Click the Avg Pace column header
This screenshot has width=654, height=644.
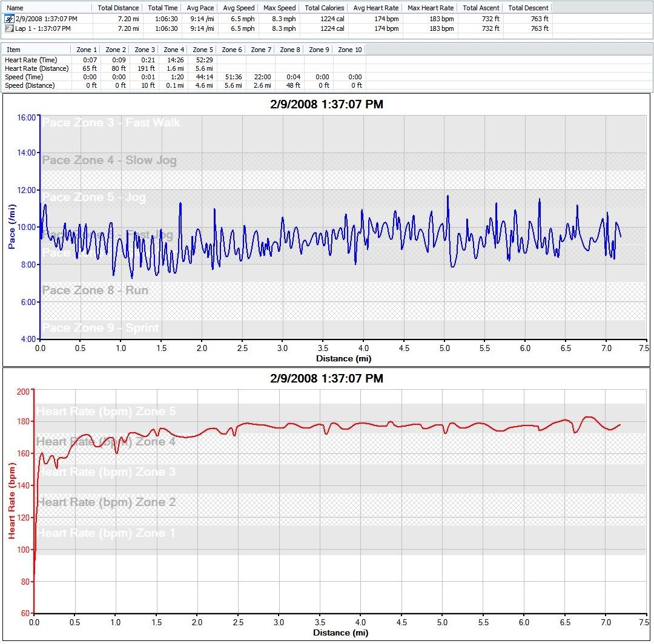(x=199, y=8)
